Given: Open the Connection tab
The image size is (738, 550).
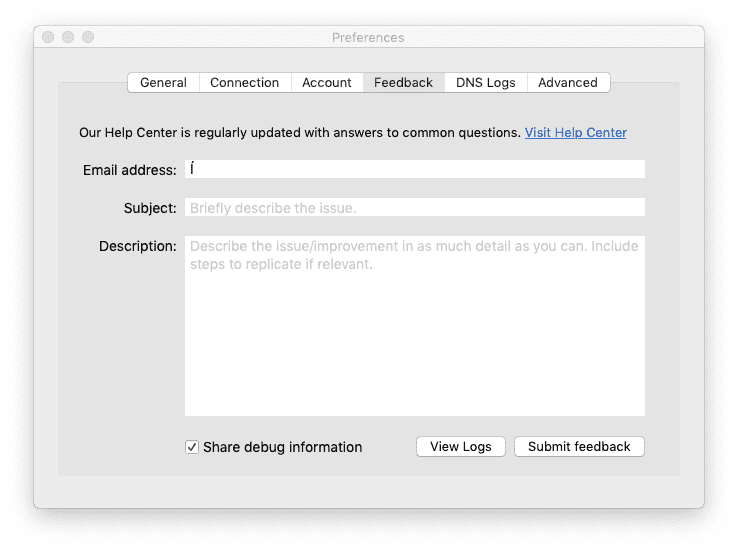Looking at the screenshot, I should 244,83.
